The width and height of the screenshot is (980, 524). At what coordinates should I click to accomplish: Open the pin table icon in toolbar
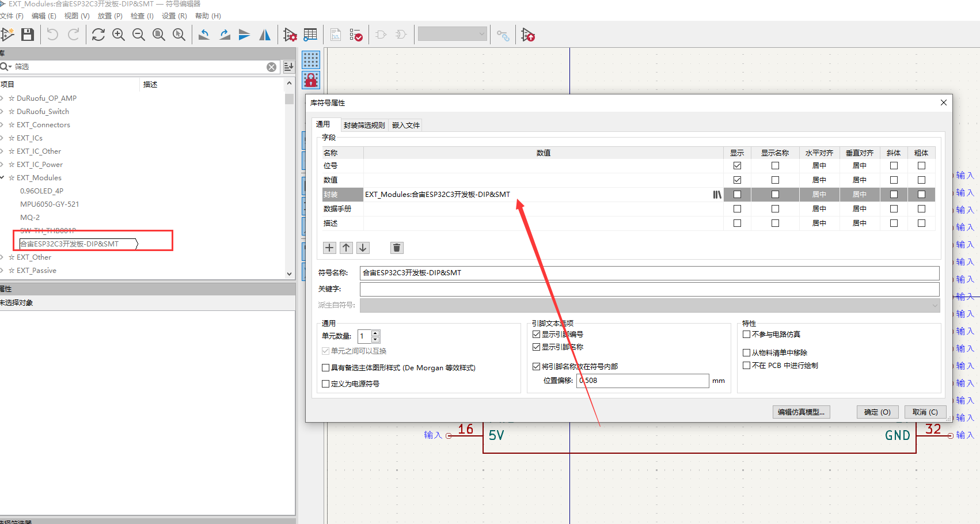(x=310, y=35)
